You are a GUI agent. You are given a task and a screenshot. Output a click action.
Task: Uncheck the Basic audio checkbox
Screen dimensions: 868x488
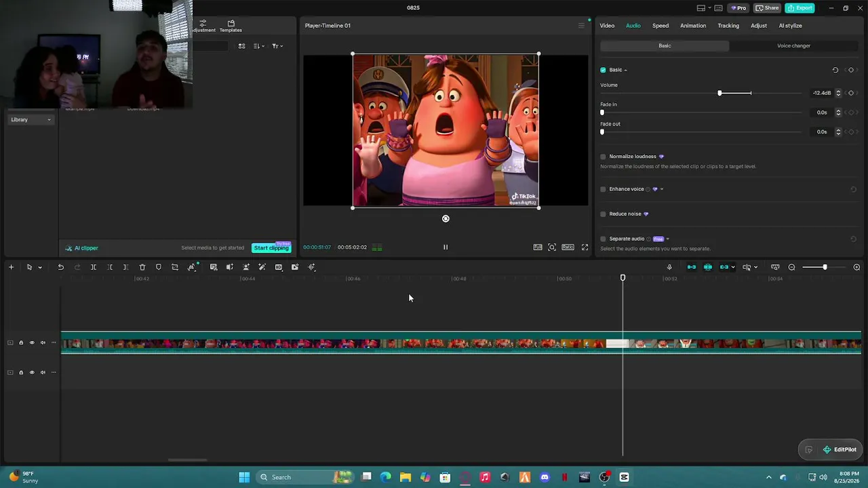coord(603,70)
